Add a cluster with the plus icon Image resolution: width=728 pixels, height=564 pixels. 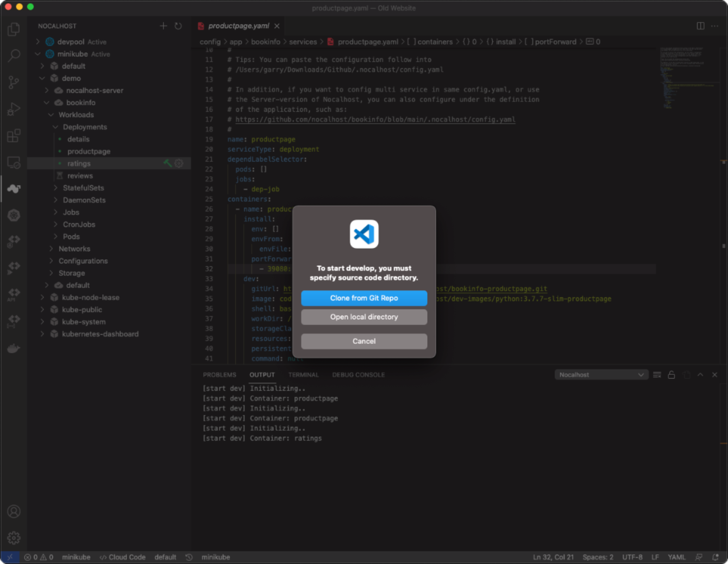coord(163,26)
